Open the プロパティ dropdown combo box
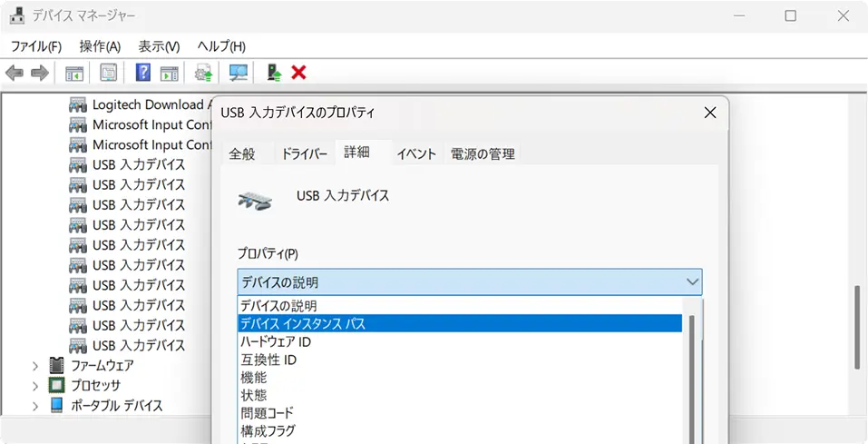868x444 pixels. (x=469, y=282)
